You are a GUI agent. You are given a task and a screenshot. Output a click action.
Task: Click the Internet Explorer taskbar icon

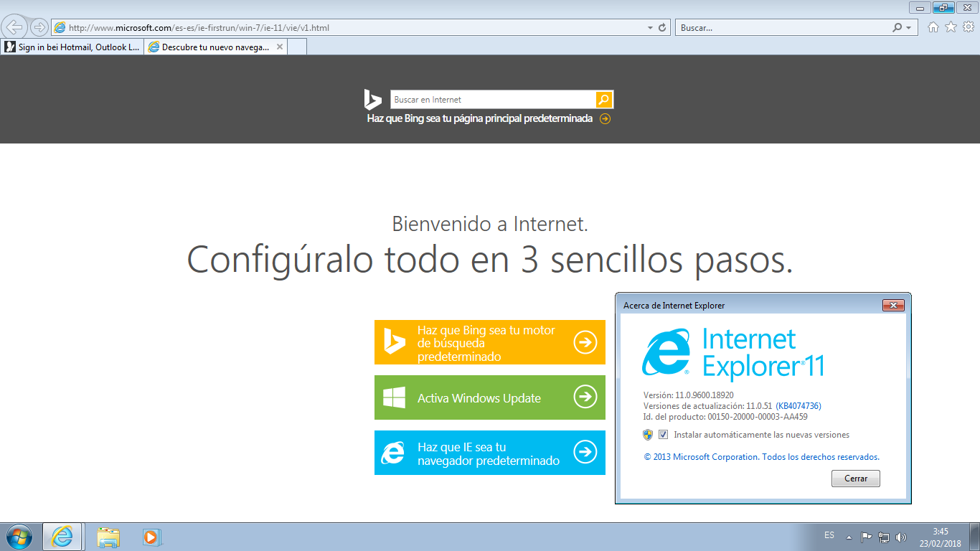pyautogui.click(x=62, y=537)
